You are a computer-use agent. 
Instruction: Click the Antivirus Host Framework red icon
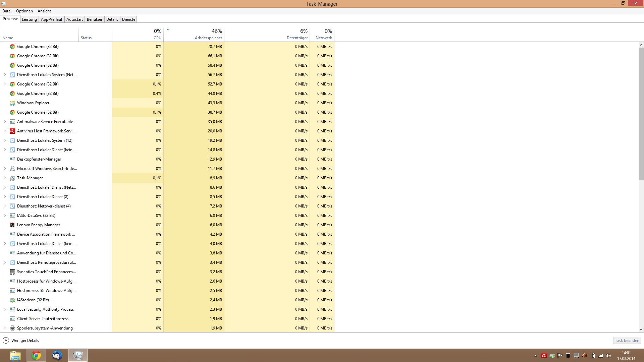pos(12,131)
